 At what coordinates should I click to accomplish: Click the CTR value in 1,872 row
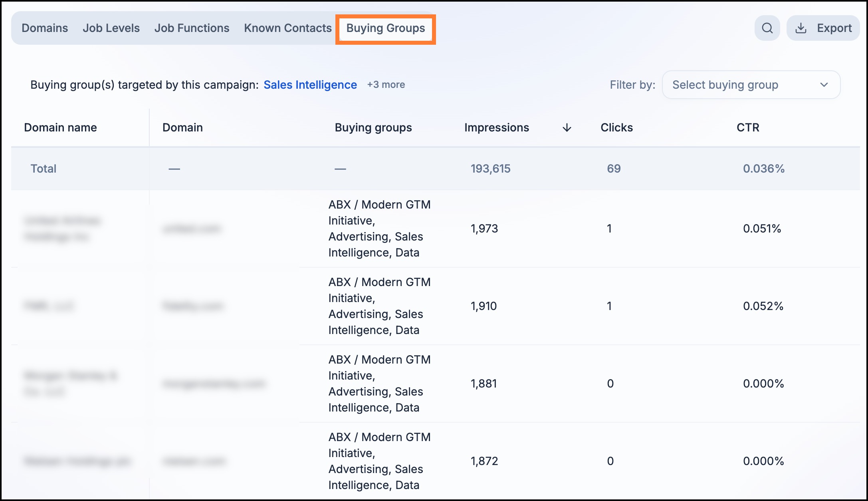763,461
